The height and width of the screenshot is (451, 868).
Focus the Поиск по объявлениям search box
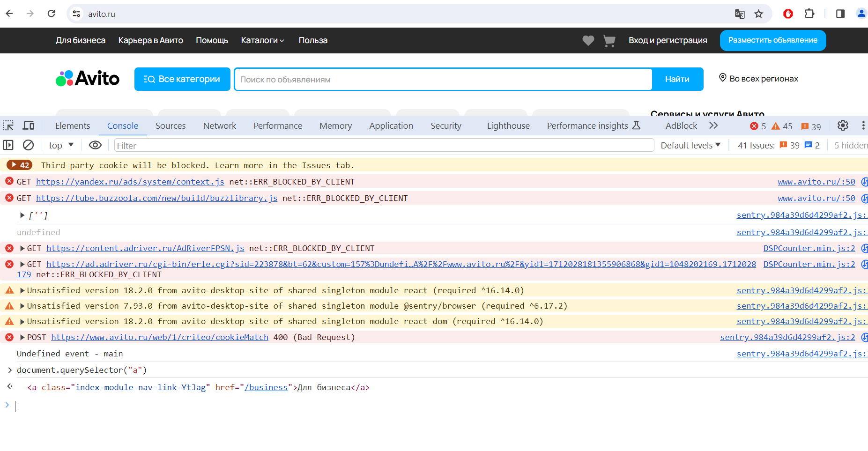443,79
